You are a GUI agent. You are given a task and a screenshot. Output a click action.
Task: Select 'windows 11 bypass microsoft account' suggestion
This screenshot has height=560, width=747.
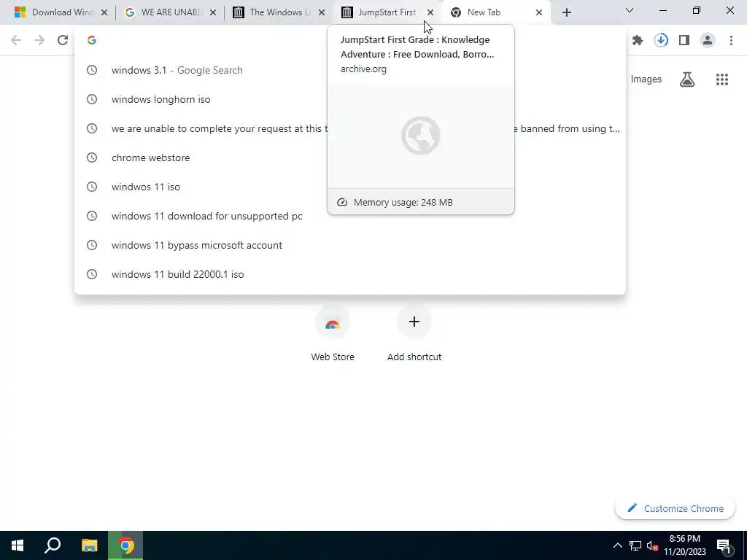click(350, 245)
